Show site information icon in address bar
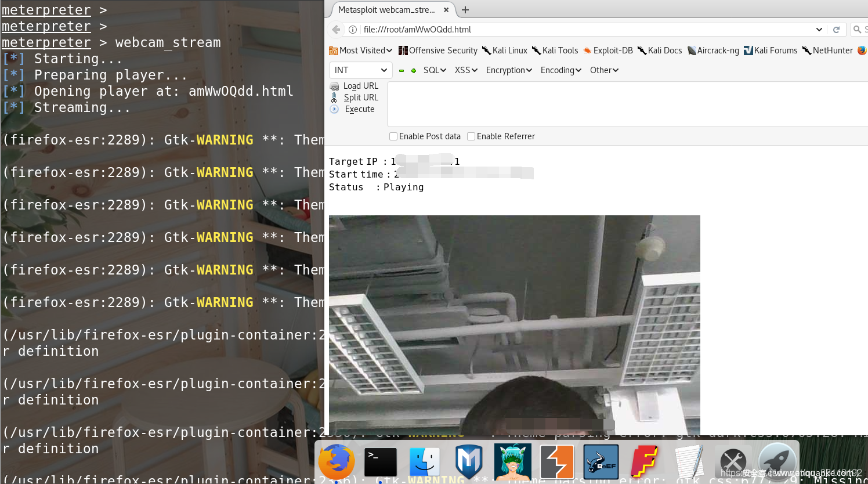Screen dimensions: 868x484 coord(353,30)
